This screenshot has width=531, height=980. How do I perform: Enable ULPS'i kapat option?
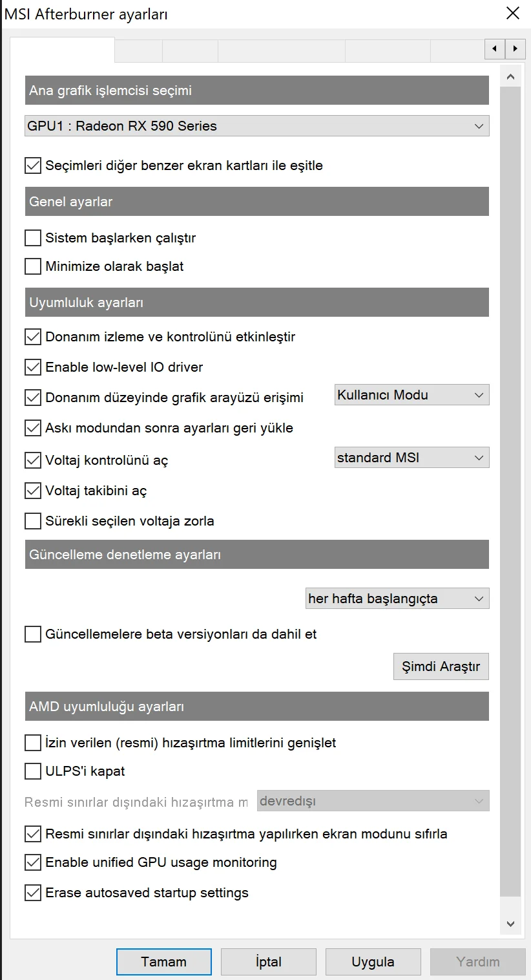pos(32,771)
